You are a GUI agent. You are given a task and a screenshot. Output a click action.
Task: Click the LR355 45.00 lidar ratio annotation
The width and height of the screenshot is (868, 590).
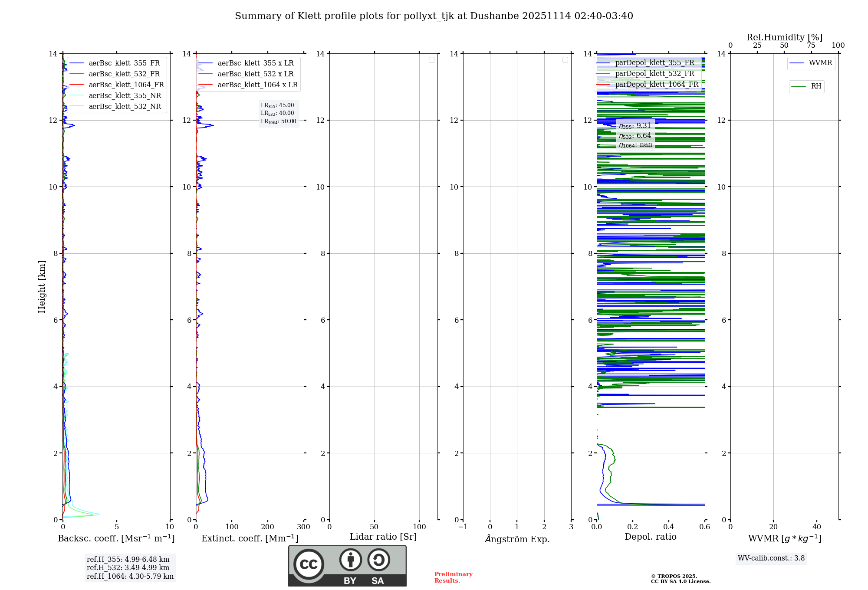coord(277,105)
